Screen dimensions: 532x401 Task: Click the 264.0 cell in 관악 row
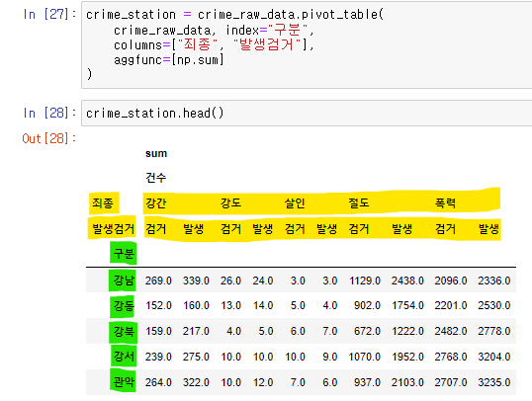158,382
